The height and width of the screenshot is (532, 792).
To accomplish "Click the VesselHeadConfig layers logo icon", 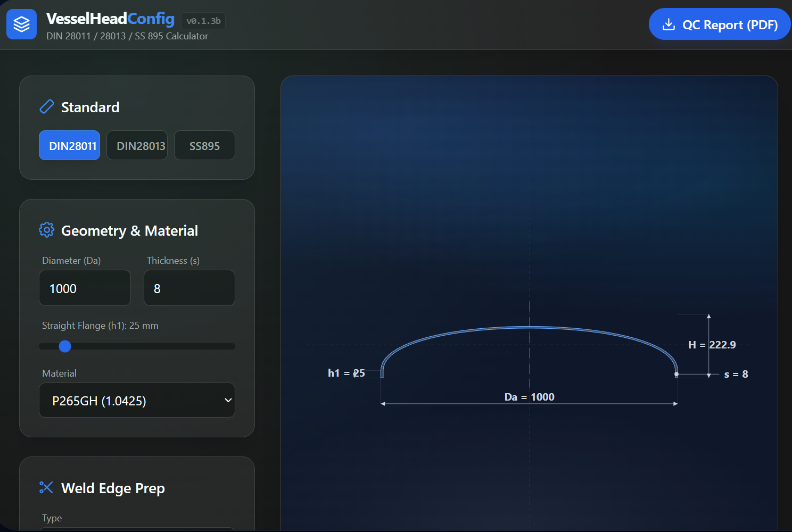I will click(x=21, y=24).
